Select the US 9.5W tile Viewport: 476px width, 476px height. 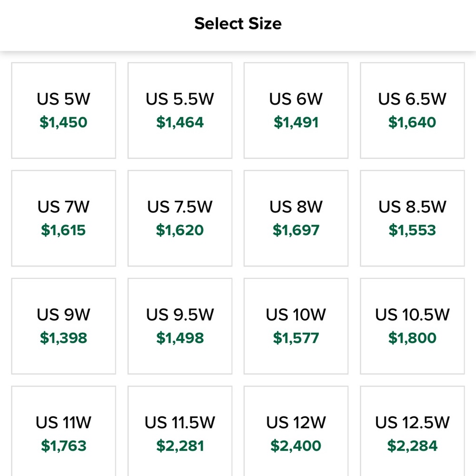[180, 326]
